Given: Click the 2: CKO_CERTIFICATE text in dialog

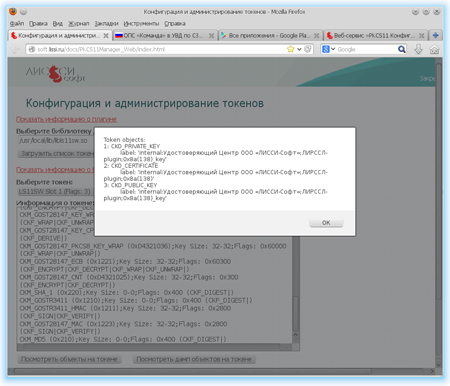Looking at the screenshot, I should point(131,166).
